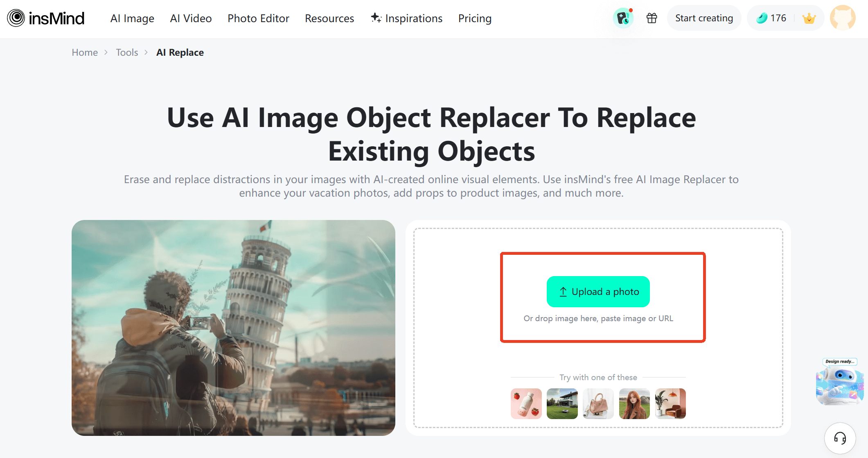868x458 pixels.
Task: Click the gold crown premium icon
Action: tap(809, 18)
